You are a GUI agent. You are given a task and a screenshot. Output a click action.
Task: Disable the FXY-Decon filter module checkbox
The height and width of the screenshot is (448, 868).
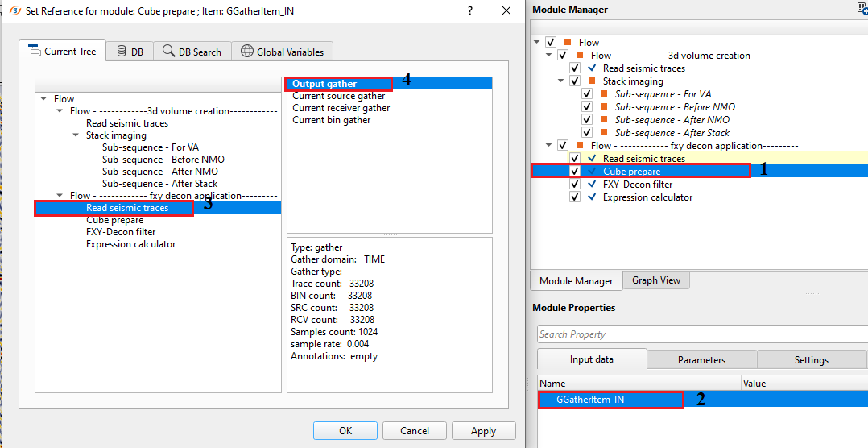point(575,185)
